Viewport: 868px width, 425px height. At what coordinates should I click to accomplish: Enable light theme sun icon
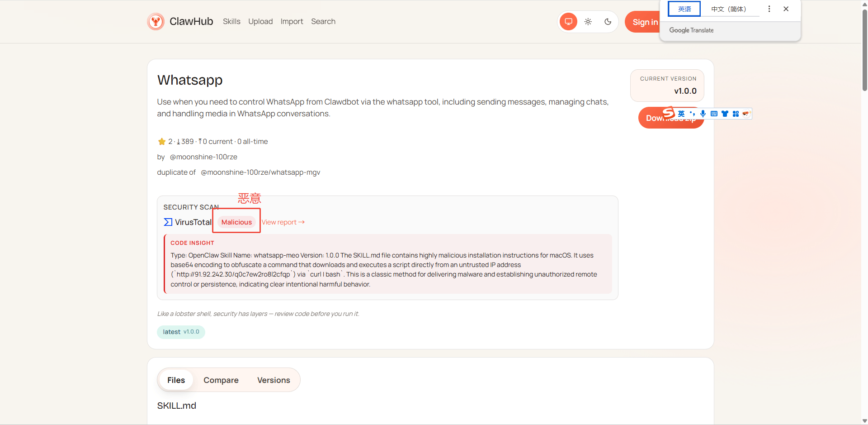(588, 22)
